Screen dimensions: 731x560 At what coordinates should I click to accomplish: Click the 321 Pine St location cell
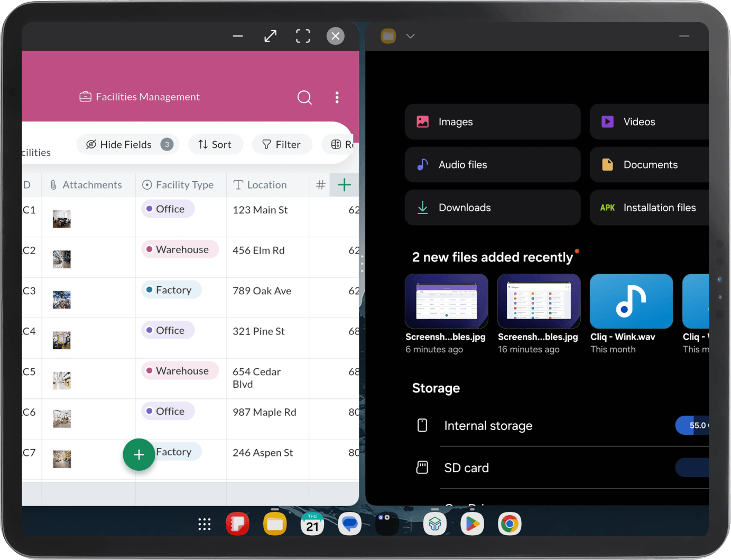tap(267, 338)
